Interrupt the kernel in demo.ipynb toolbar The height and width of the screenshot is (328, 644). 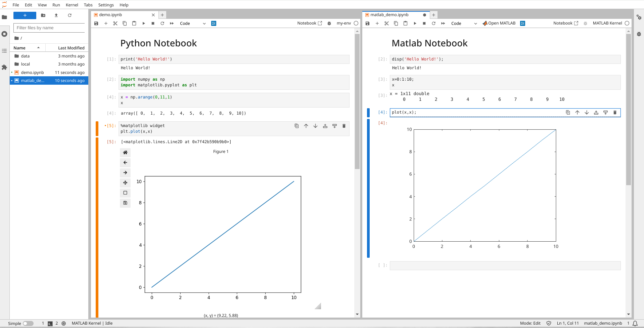click(x=153, y=24)
